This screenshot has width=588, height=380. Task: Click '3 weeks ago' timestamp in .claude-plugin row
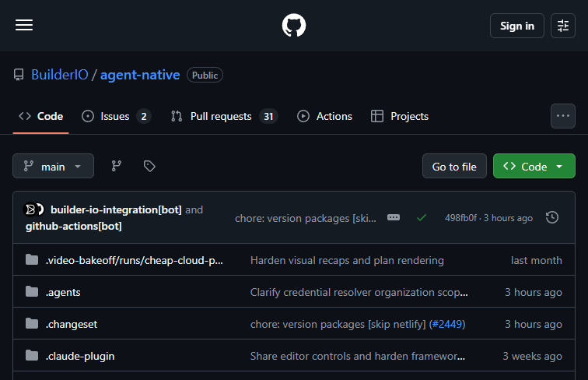coord(532,356)
